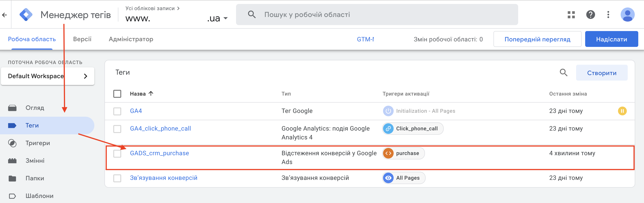
Task: Click the paused status icon on GA4 row
Action: [x=622, y=111]
